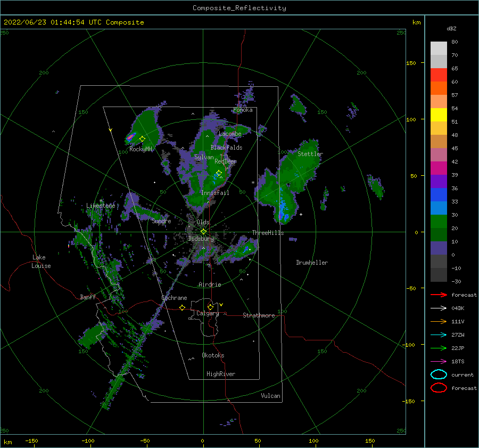This screenshot has width=479, height=448.
Task: Click the RedDeer city label
Action: 226,161
